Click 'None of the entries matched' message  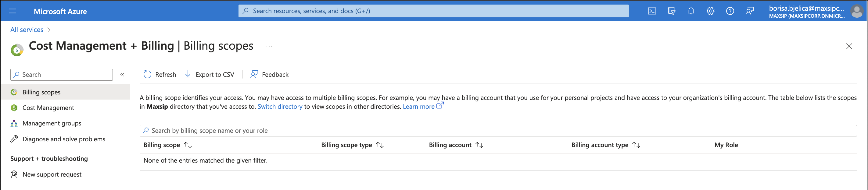point(206,161)
